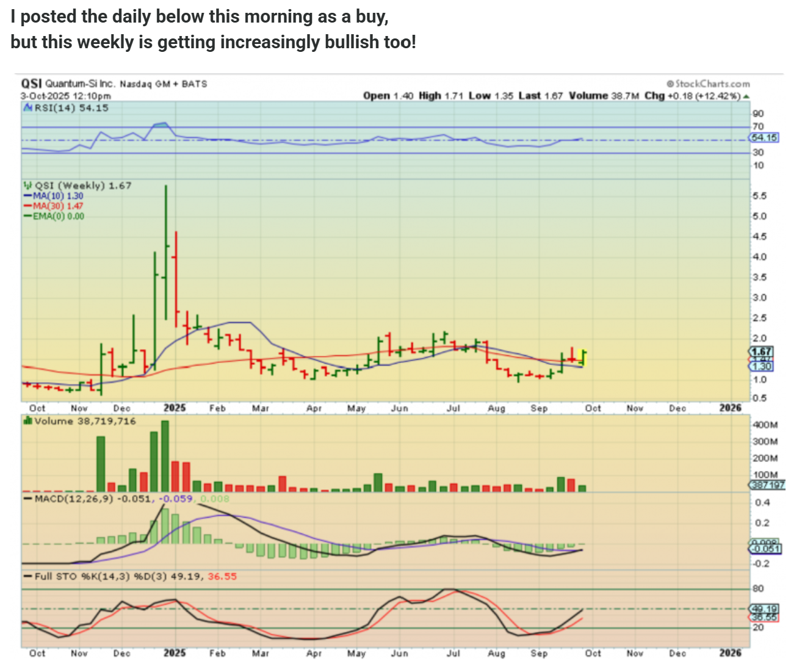Click the company name Quantum-Si Inc.
Viewport: 802px width, 672px height.
point(80,84)
